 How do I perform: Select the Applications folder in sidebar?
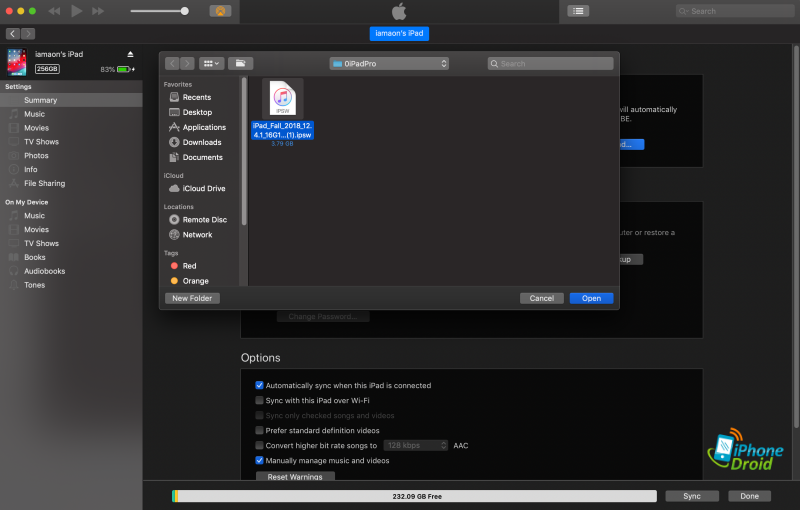pos(204,127)
